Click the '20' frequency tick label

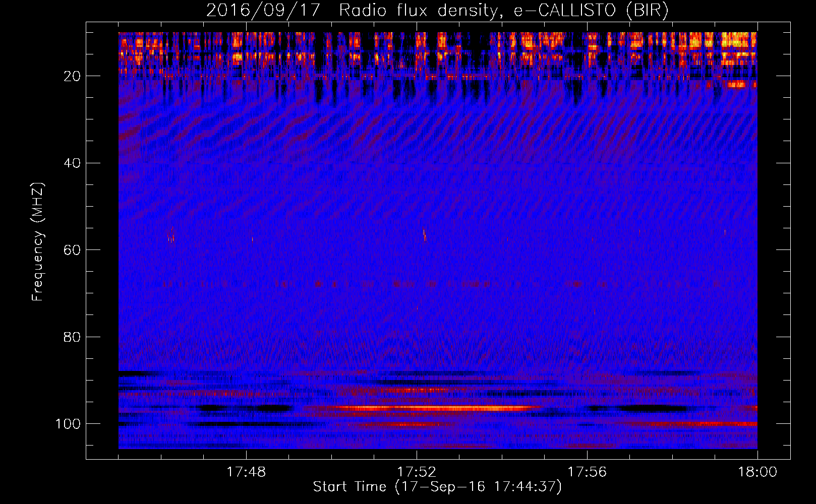click(x=73, y=76)
